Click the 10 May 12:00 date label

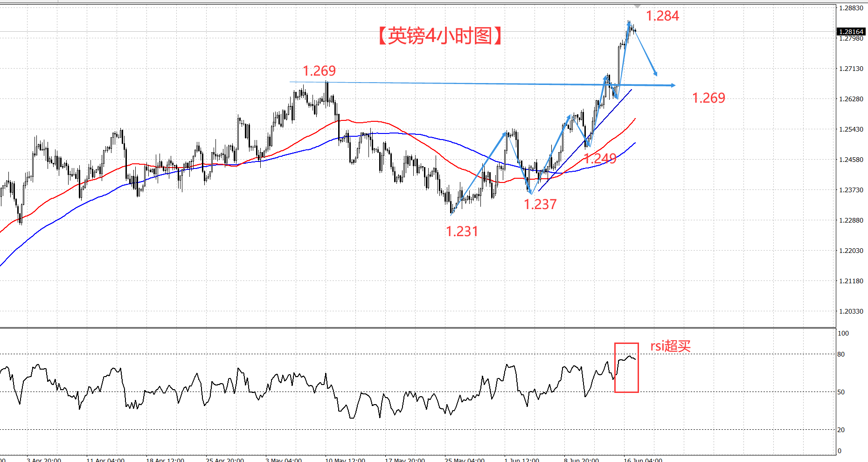coord(345,460)
